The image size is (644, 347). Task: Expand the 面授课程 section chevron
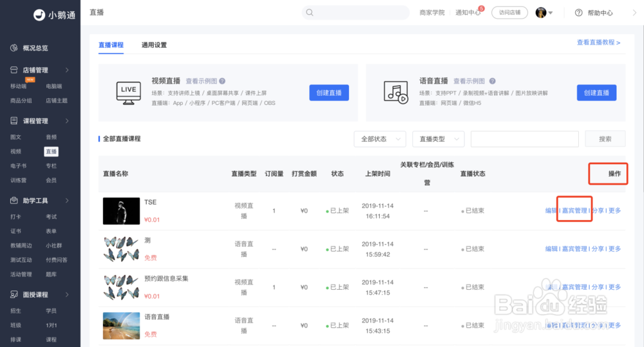coord(67,294)
